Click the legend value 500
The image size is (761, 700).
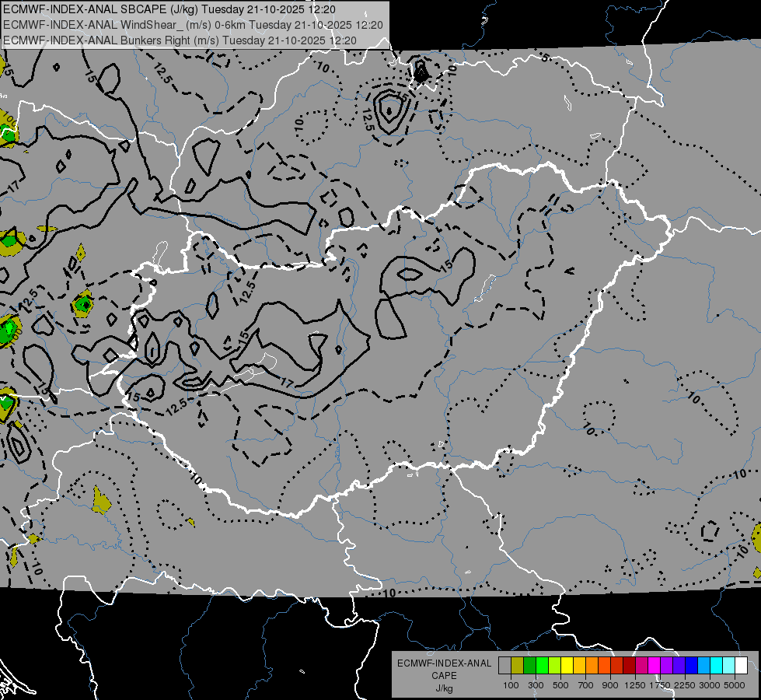point(560,685)
